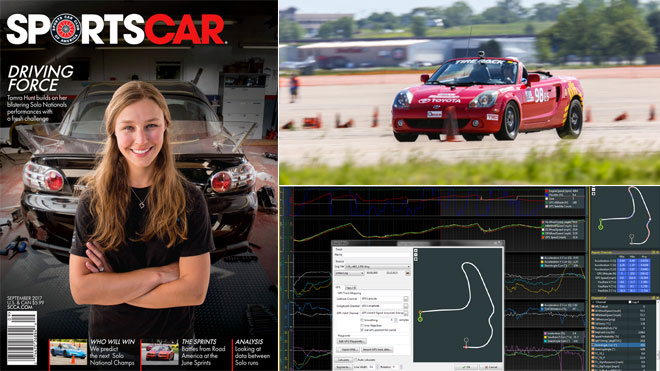
Task: Adjust the Line Width stepper
Action: point(377,367)
